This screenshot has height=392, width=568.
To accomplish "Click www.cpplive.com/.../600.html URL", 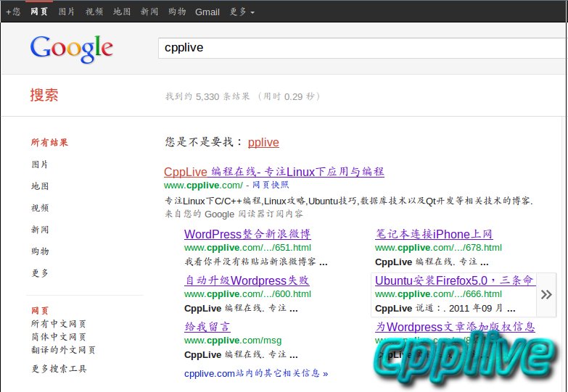I will tap(247, 294).
